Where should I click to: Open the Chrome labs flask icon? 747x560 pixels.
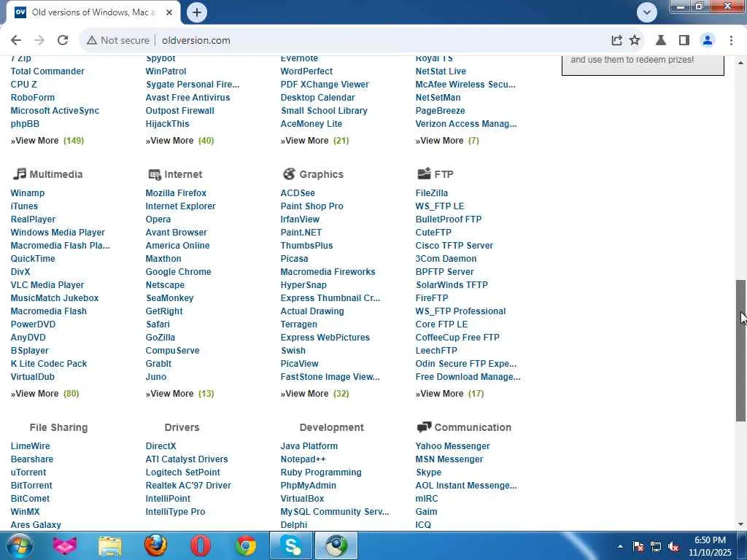click(661, 41)
